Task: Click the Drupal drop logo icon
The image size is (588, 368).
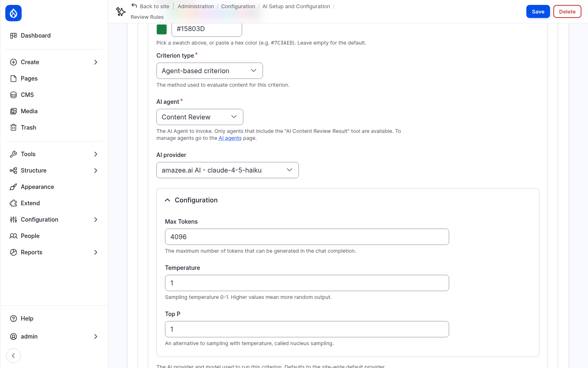Action: pos(13,13)
